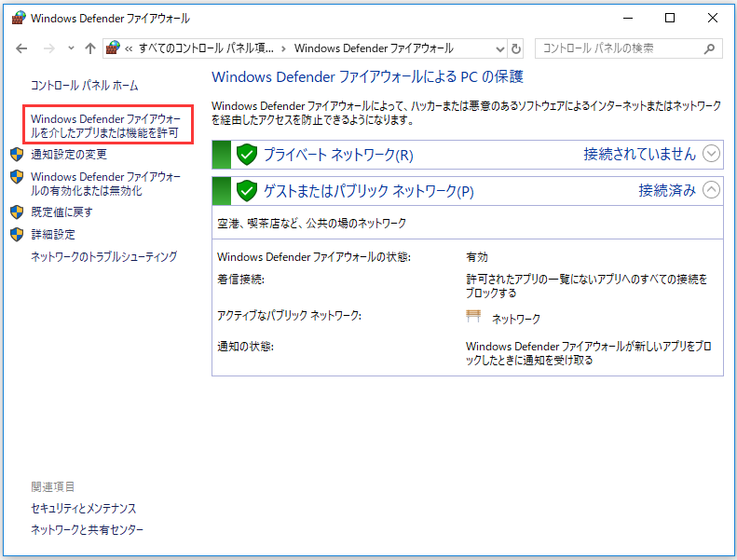Click the ネットワーク name text

tap(516, 319)
